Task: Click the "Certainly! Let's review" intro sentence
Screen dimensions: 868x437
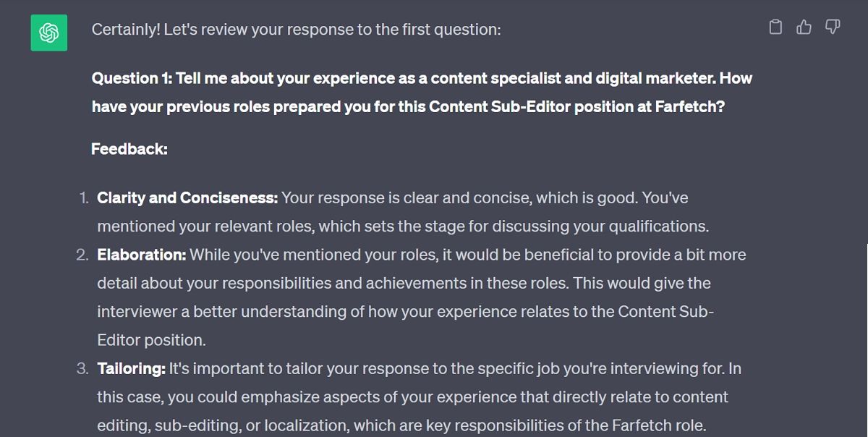Action: coord(296,30)
